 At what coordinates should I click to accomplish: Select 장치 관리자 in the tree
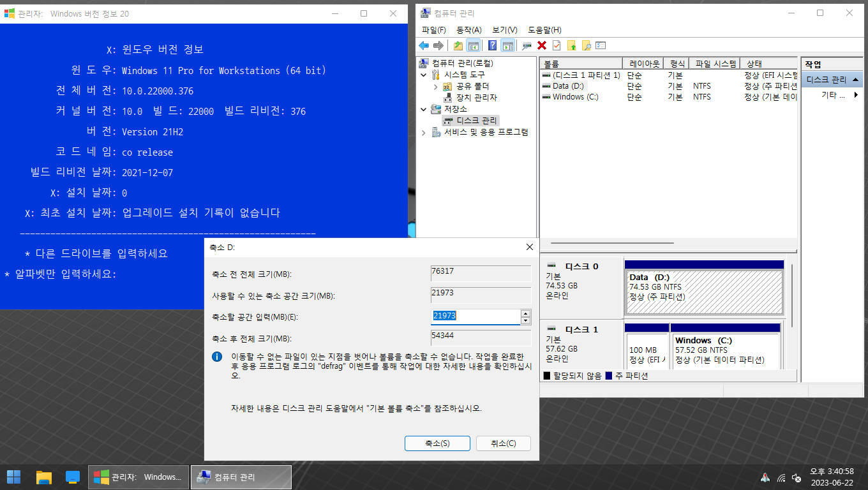(476, 98)
